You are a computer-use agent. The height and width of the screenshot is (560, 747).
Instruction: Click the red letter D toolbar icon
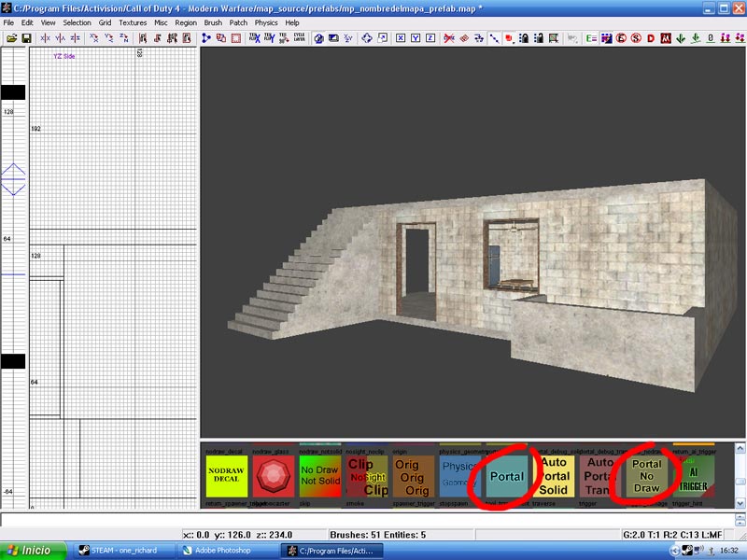tap(651, 38)
